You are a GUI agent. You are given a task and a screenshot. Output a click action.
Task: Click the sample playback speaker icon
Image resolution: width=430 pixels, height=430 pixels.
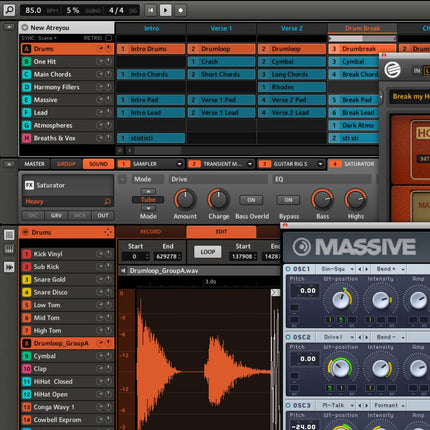tap(123, 271)
